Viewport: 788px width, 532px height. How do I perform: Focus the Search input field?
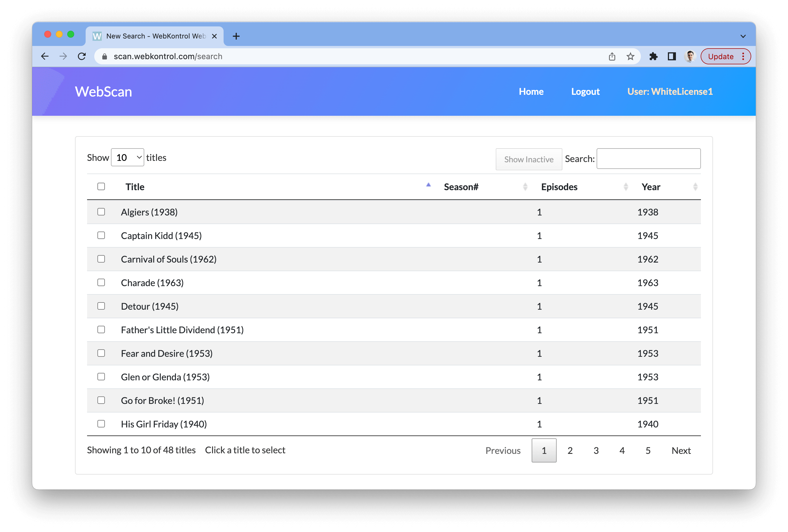[648, 159]
